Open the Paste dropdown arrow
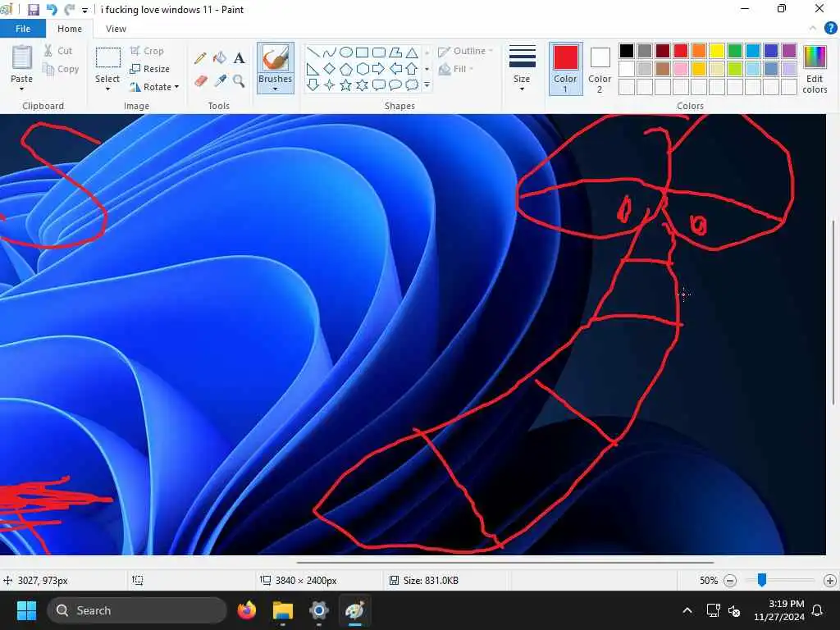This screenshot has height=630, width=840. coord(21,89)
